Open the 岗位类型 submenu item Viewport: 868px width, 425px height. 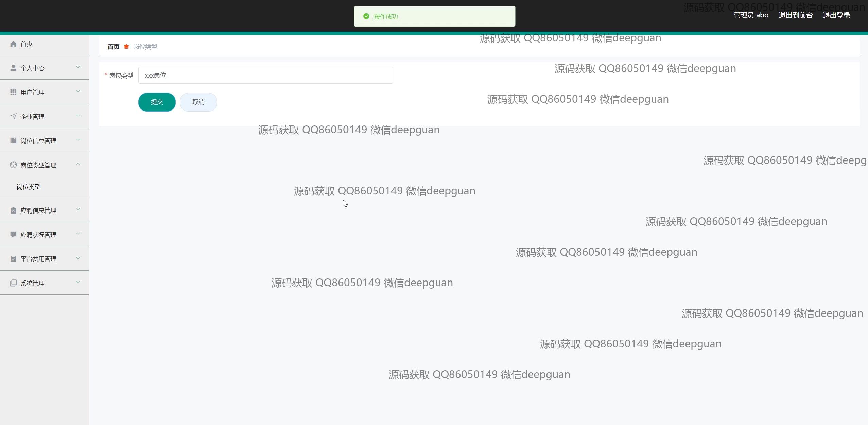[29, 187]
